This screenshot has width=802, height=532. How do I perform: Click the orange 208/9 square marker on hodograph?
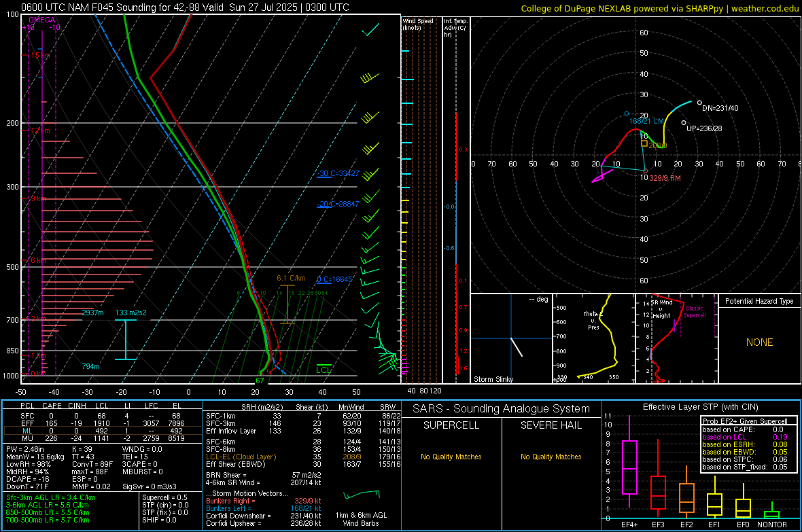tap(644, 144)
